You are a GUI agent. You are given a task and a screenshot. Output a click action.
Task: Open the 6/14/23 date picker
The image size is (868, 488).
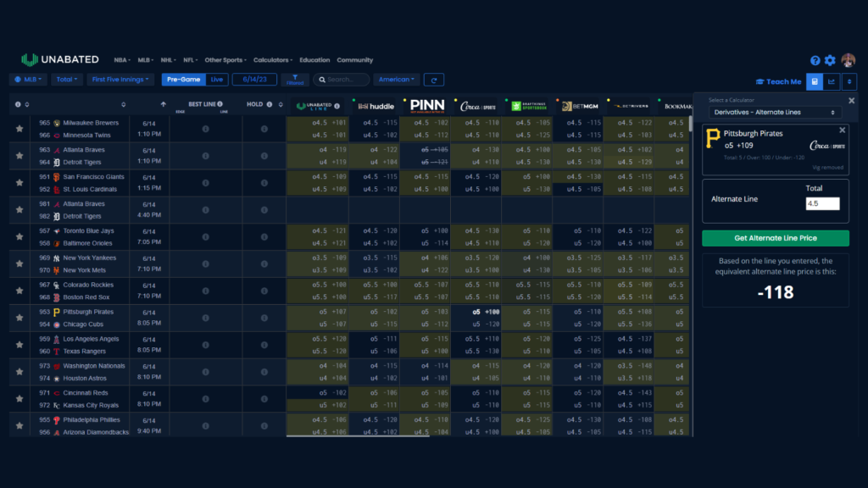(x=254, y=80)
